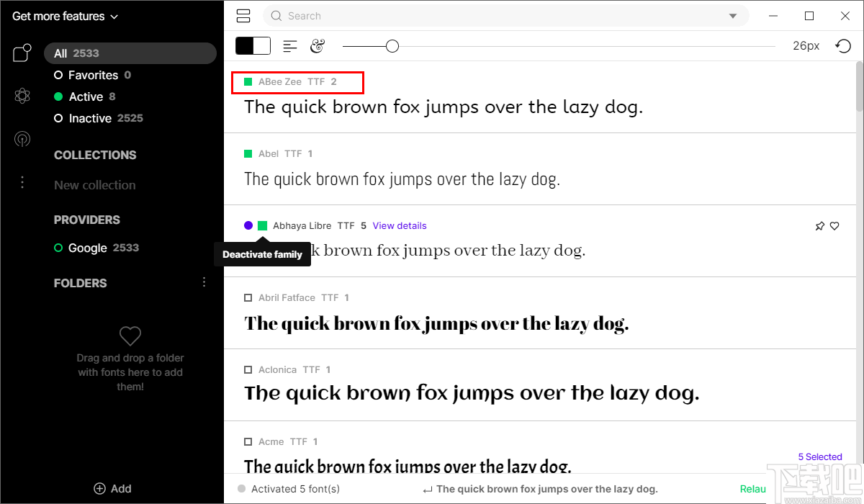Click the Aclonica font name

277,370
